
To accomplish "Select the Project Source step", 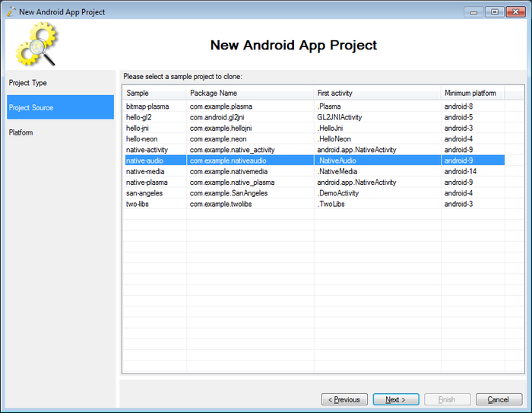I will pyautogui.click(x=60, y=107).
